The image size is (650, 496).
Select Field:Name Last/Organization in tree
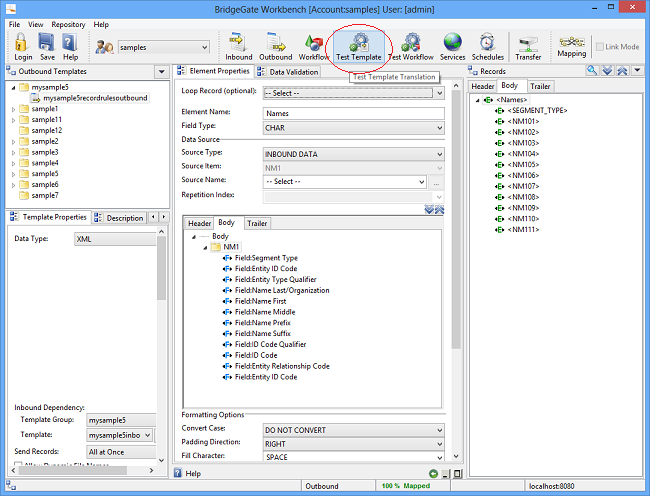[282, 290]
